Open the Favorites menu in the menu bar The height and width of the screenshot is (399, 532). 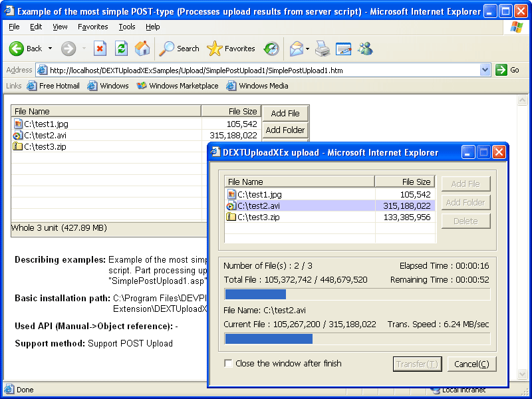coord(92,27)
